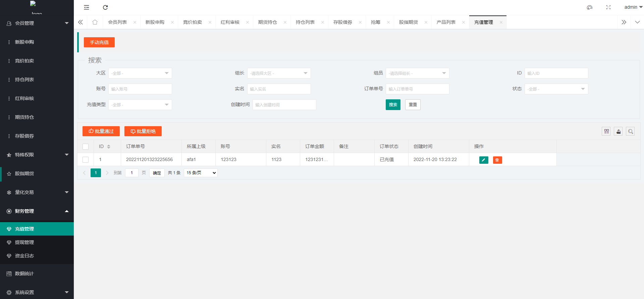
Task: Click the 手动充值 button
Action: pos(99,42)
